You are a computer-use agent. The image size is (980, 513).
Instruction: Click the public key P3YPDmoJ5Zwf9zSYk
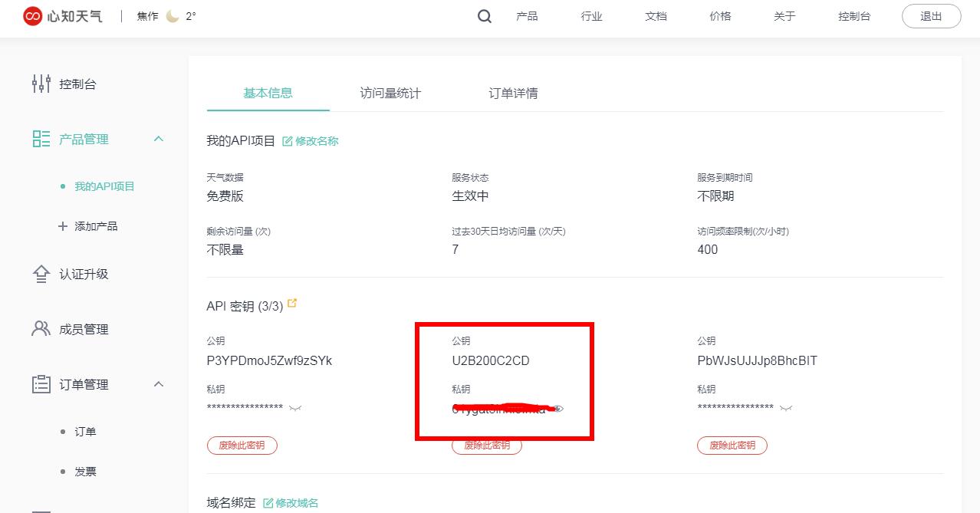pos(269,360)
